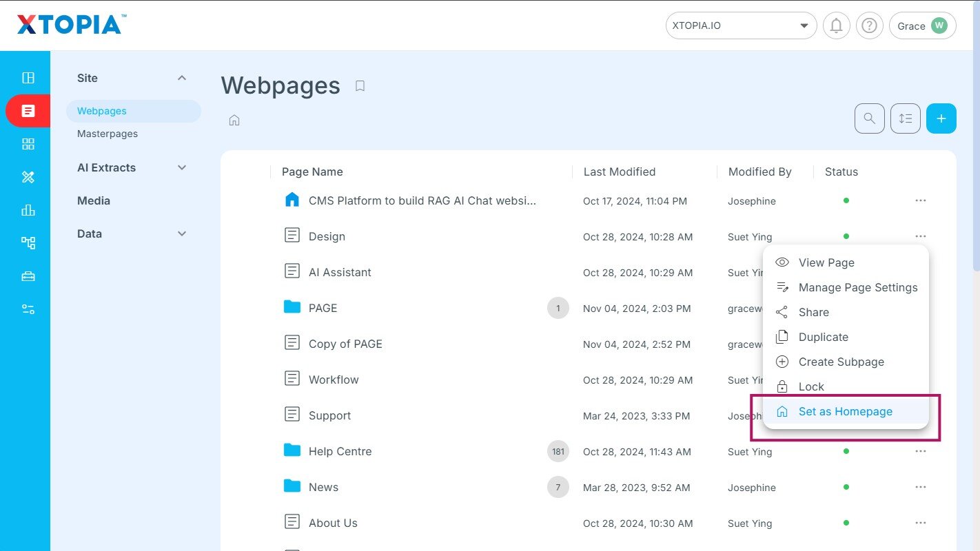Collapse the Site section
The image size is (980, 551).
(x=182, y=78)
